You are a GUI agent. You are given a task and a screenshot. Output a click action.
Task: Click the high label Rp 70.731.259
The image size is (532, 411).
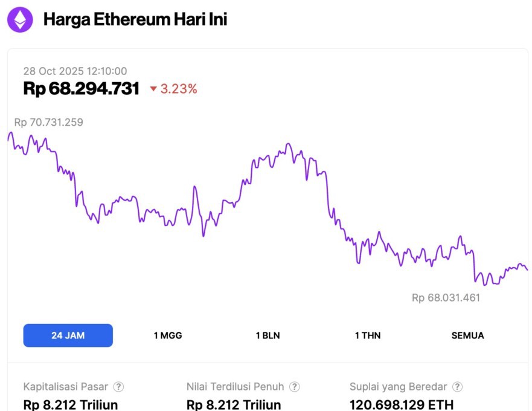pos(48,123)
